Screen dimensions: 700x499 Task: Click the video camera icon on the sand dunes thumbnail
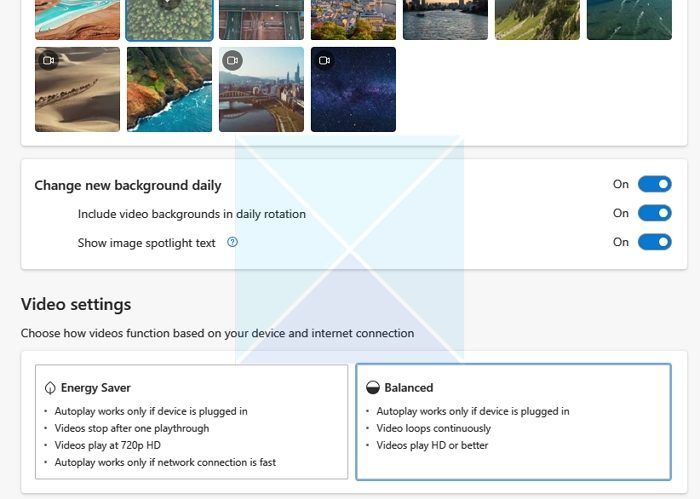pyautogui.click(x=47, y=61)
